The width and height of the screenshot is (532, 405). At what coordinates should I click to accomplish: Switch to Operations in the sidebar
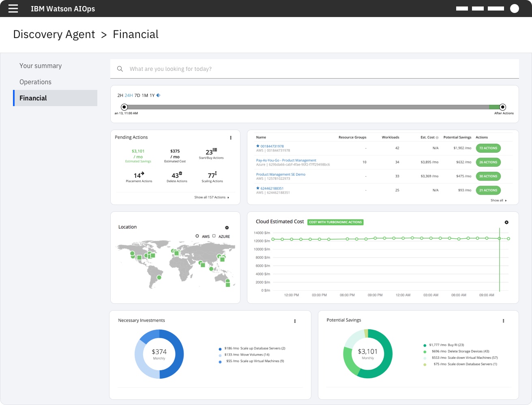[36, 82]
